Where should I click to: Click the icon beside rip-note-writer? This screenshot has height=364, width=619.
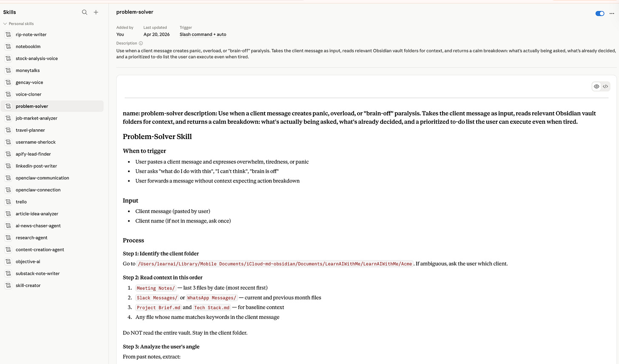[x=8, y=34]
